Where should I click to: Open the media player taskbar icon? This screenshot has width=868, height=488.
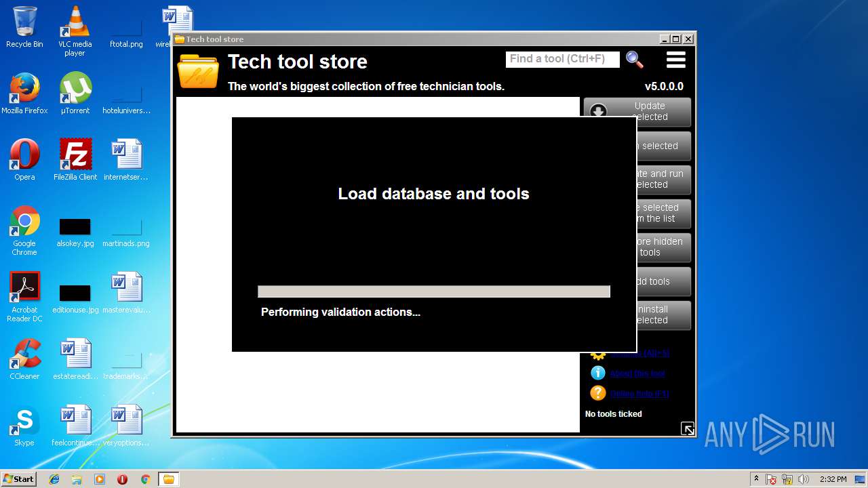100,479
